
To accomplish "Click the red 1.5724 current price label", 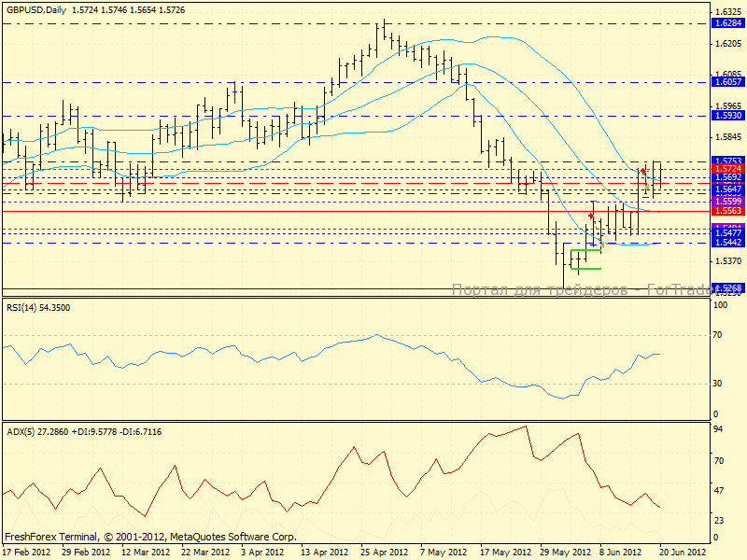I will (x=726, y=168).
